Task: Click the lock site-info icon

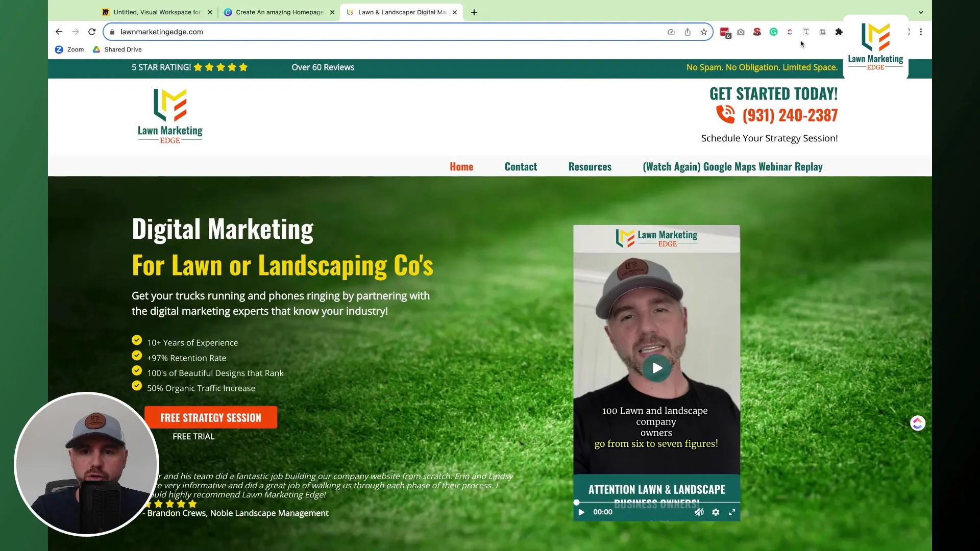Action: point(112,32)
